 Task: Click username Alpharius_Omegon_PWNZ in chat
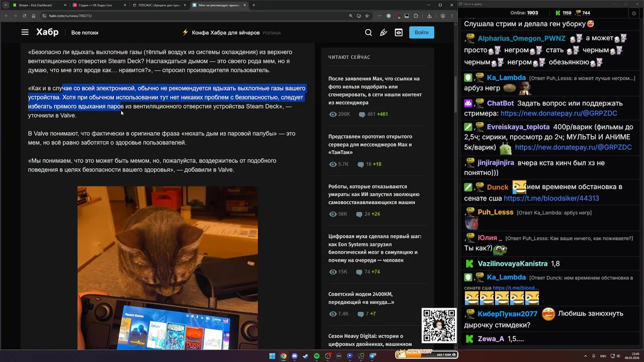click(x=521, y=39)
